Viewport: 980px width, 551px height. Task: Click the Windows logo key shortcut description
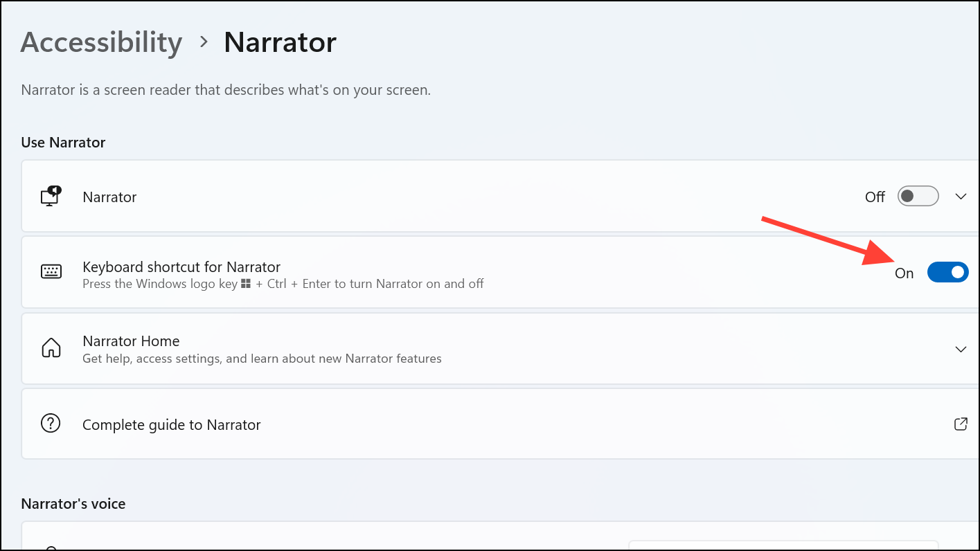point(283,284)
